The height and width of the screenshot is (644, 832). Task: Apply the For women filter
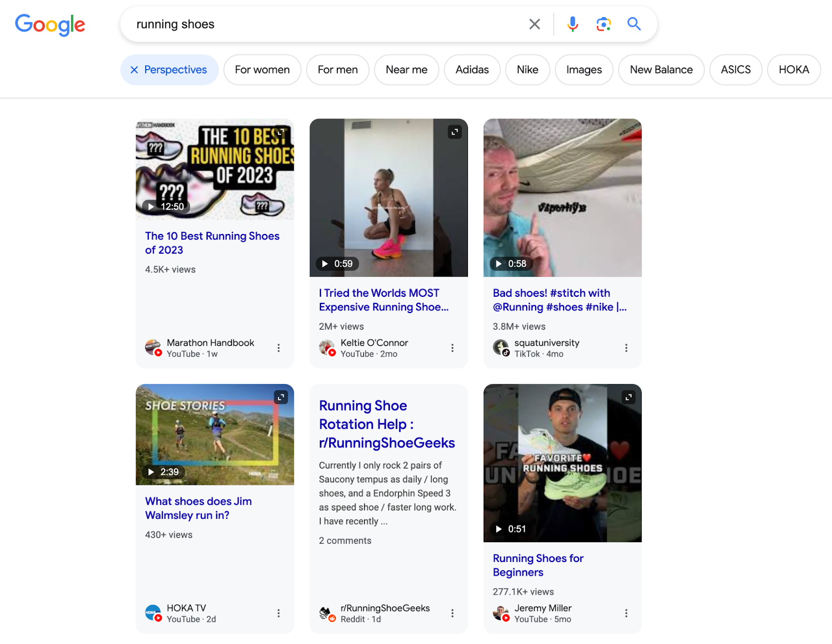pos(262,70)
